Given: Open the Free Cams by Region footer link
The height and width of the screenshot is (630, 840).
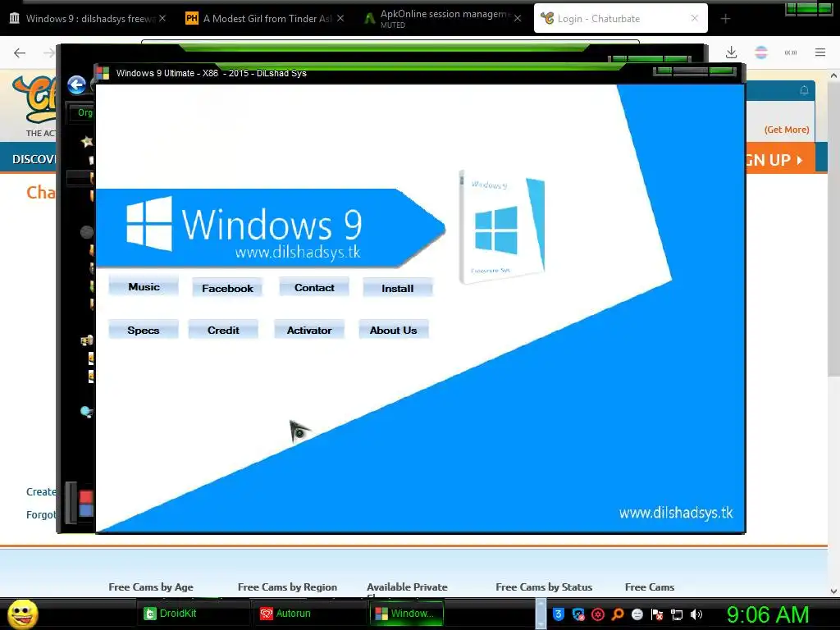Looking at the screenshot, I should pyautogui.click(x=287, y=587).
